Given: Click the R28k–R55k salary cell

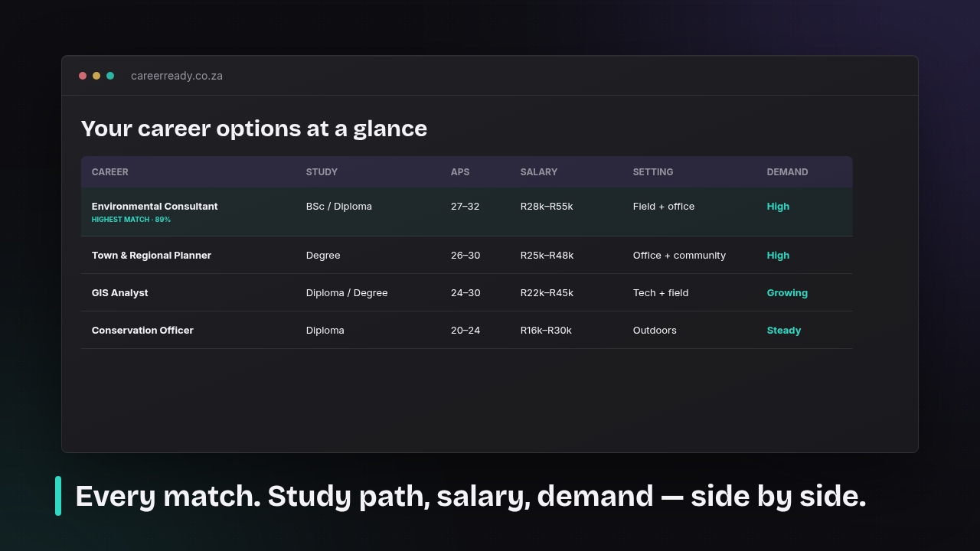Looking at the screenshot, I should [x=547, y=206].
